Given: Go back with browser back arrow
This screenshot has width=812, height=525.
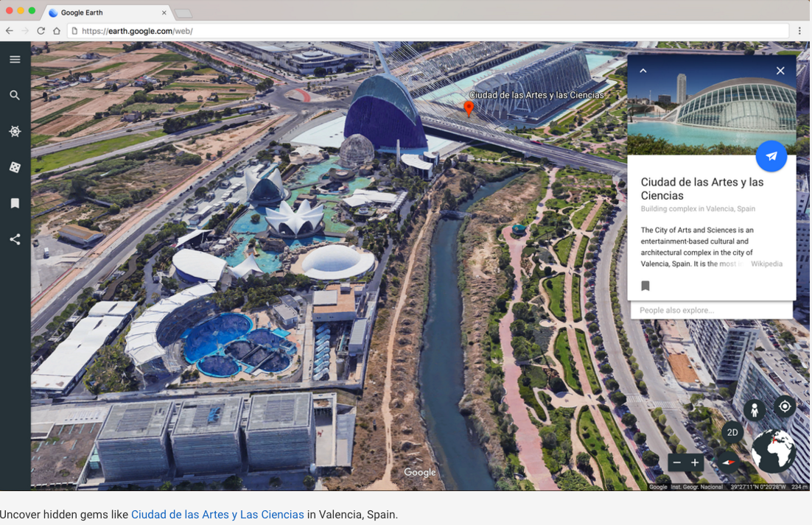Looking at the screenshot, I should point(10,31).
